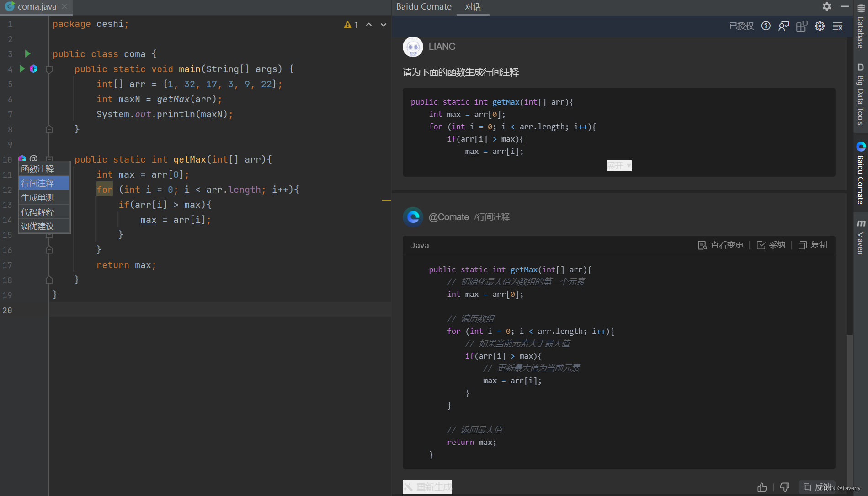Open the Database tool window
Image resolution: width=868 pixels, height=496 pixels.
[861, 27]
